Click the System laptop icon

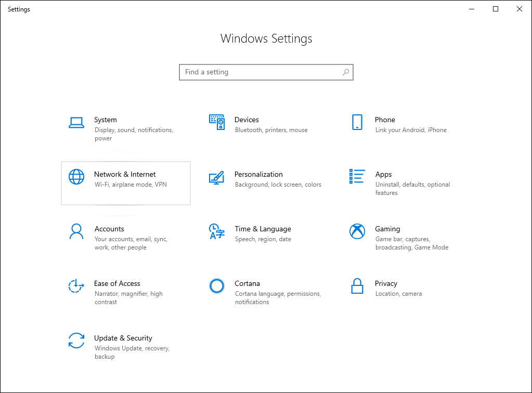pyautogui.click(x=76, y=123)
